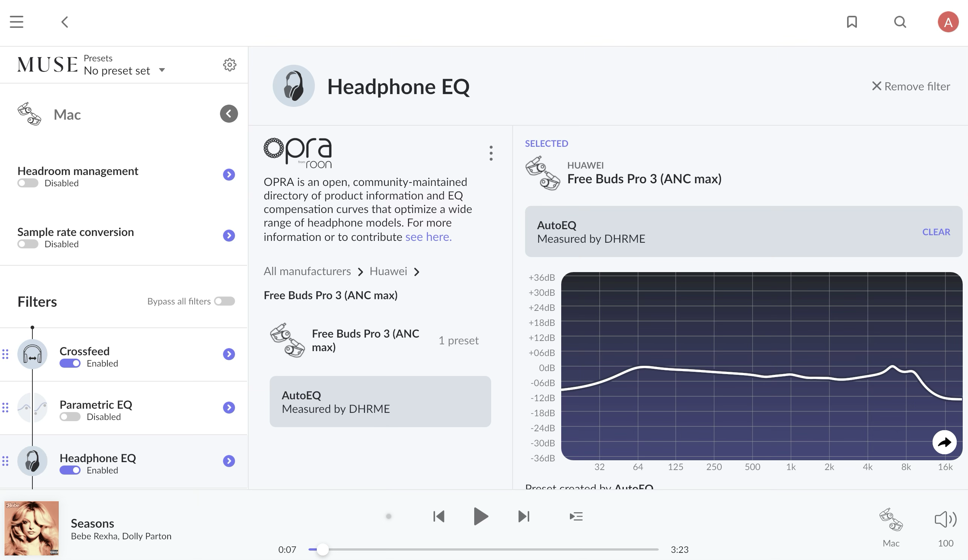Skip to next track
This screenshot has width=968, height=560.
tap(524, 516)
